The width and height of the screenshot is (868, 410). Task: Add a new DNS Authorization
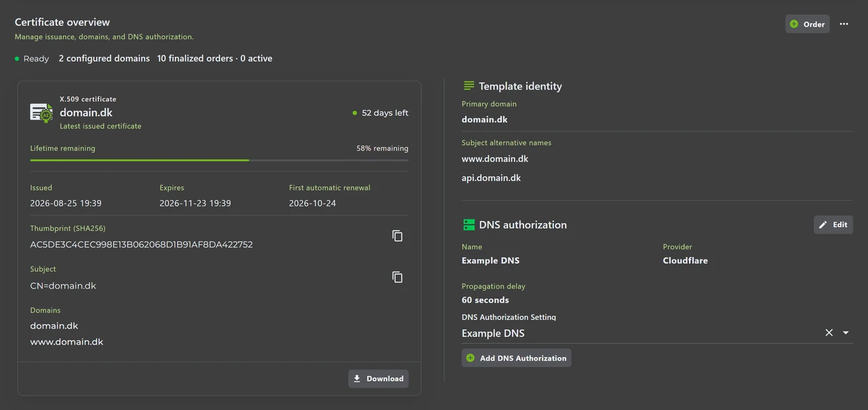[x=517, y=358]
